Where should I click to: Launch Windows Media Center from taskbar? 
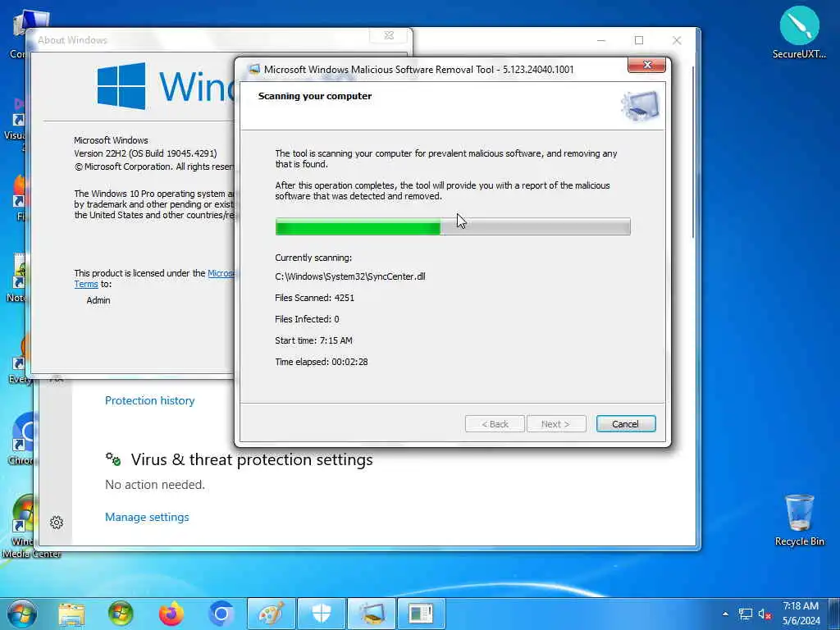point(121,614)
